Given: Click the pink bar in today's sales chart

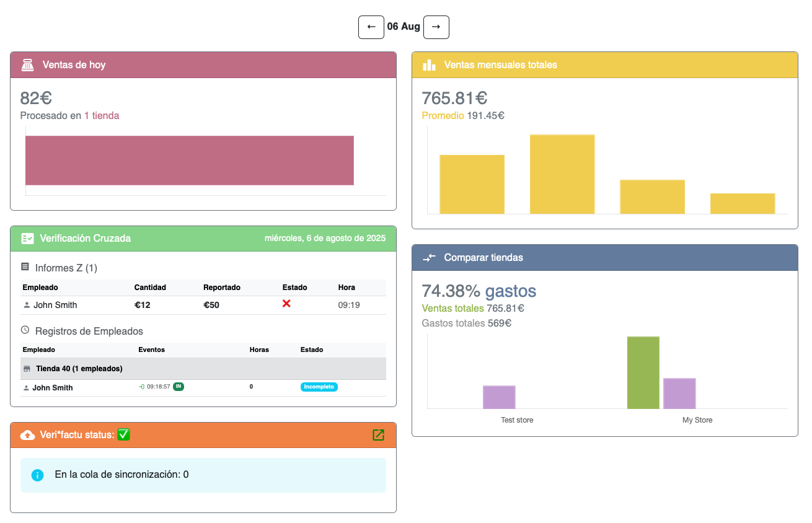Looking at the screenshot, I should (x=189, y=160).
